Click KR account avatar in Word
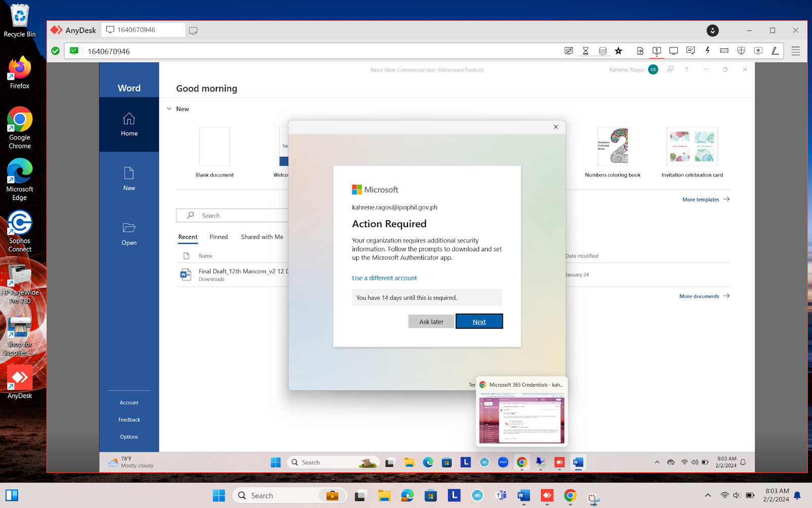 click(653, 70)
